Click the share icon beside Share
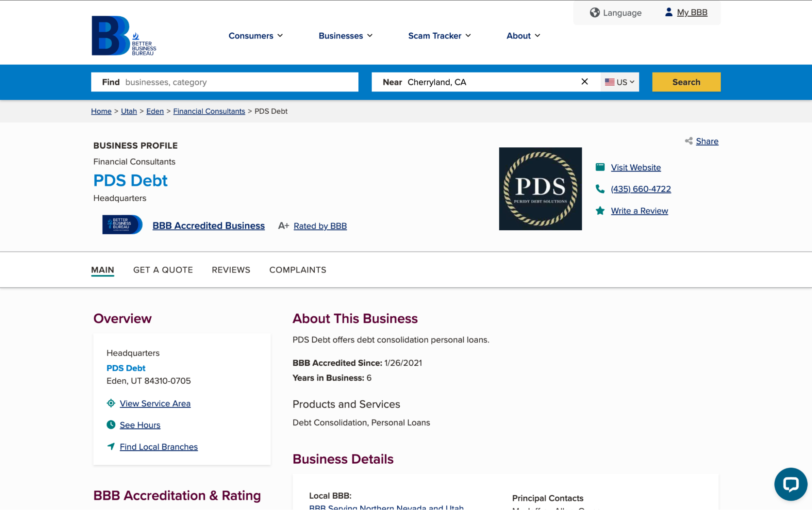The height and width of the screenshot is (510, 812). (689, 141)
